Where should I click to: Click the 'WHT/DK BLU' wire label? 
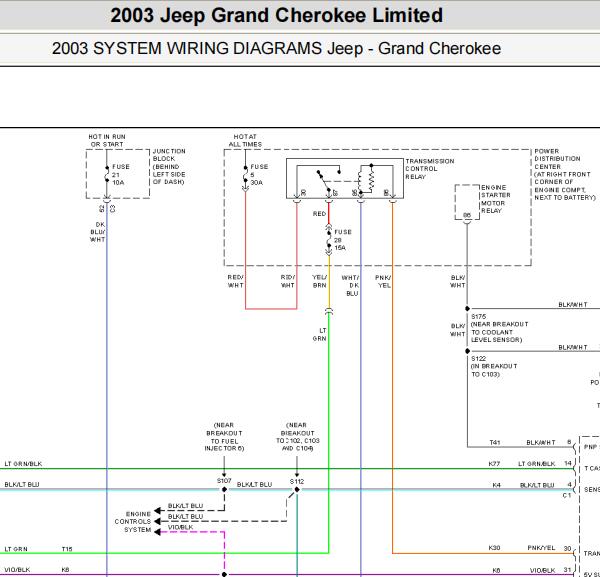(x=351, y=285)
